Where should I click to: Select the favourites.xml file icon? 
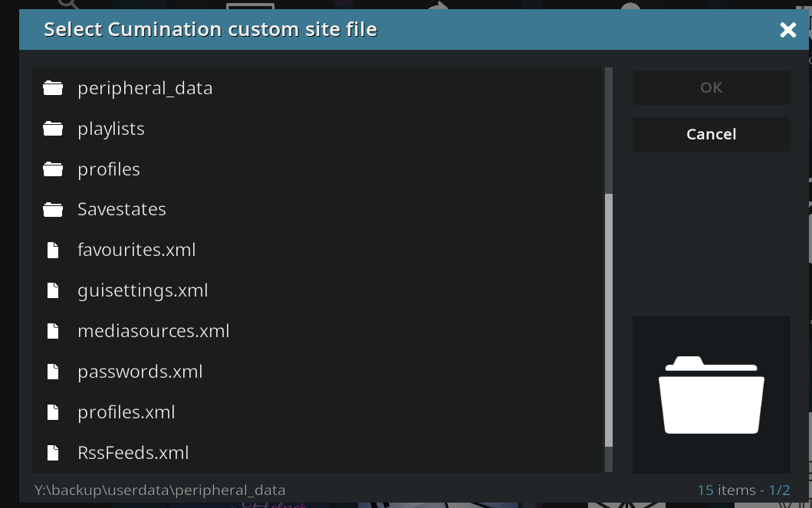pyautogui.click(x=52, y=249)
